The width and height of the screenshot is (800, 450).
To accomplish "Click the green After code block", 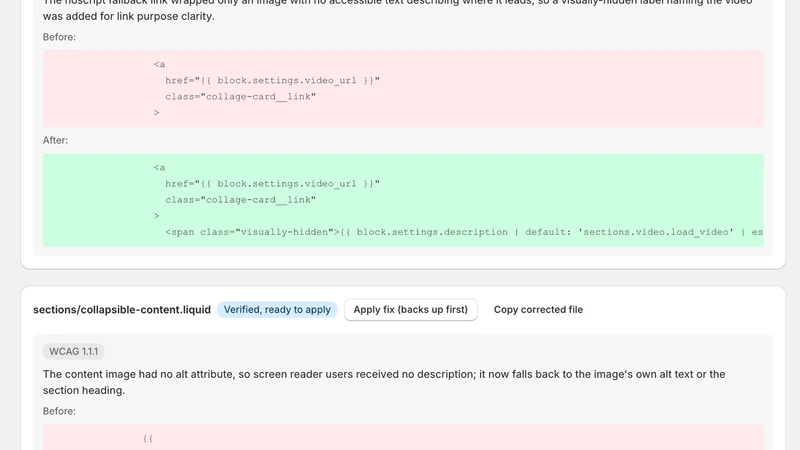I will tap(403, 200).
